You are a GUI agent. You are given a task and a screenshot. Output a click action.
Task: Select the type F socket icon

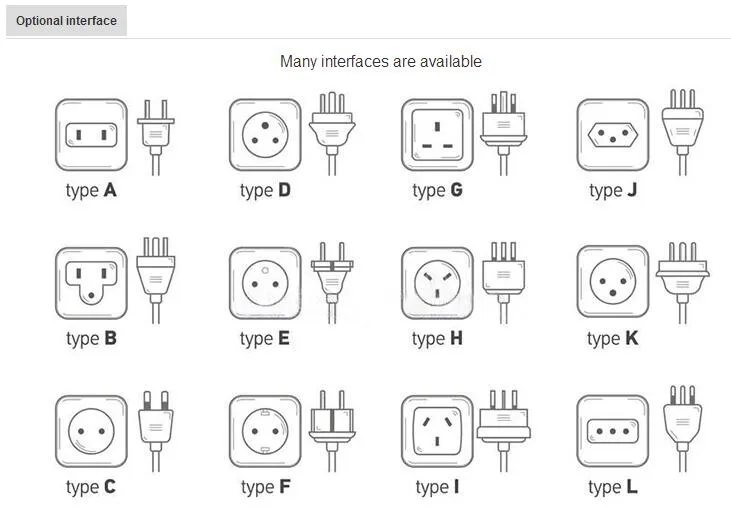265,431
